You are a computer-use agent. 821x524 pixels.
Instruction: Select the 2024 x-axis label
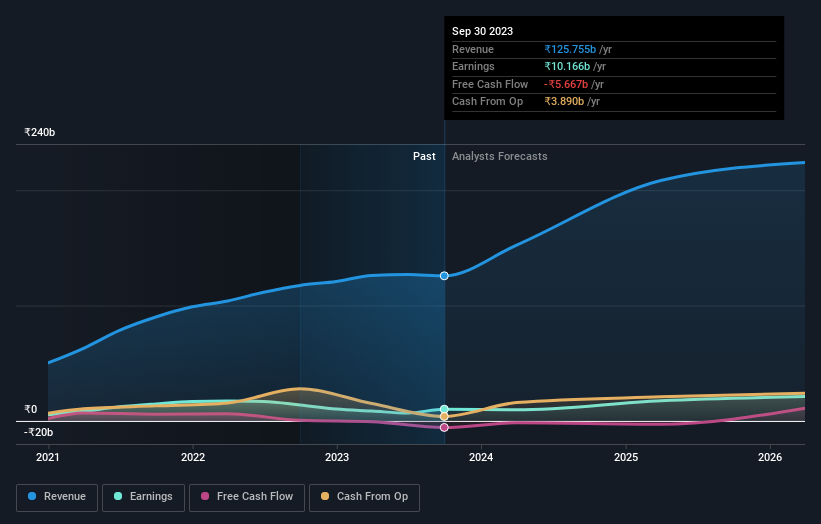[x=481, y=457]
